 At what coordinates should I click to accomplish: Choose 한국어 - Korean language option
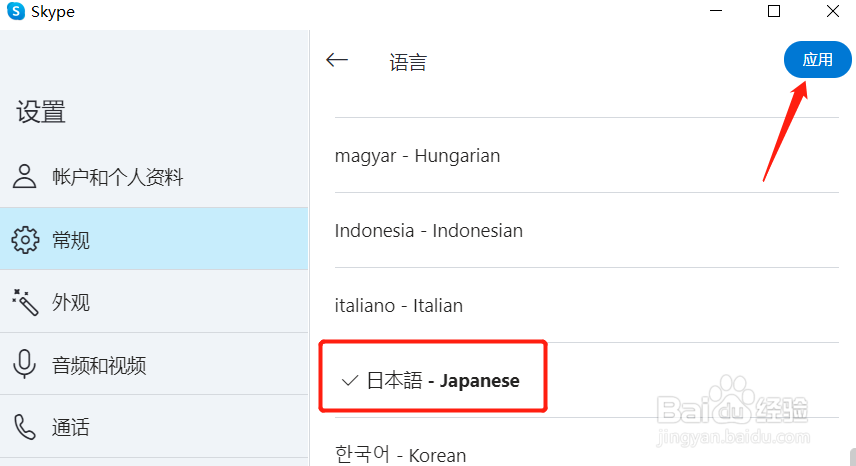pos(400,455)
